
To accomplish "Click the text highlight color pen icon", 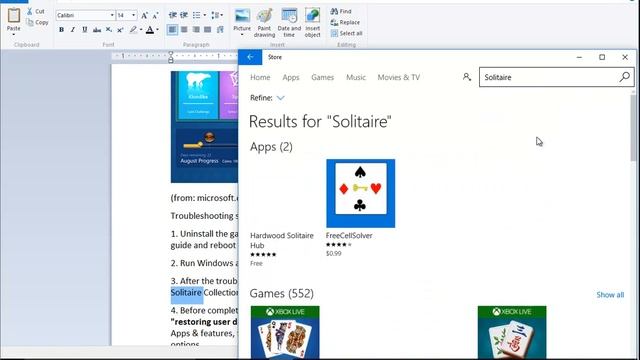I will coord(133,29).
